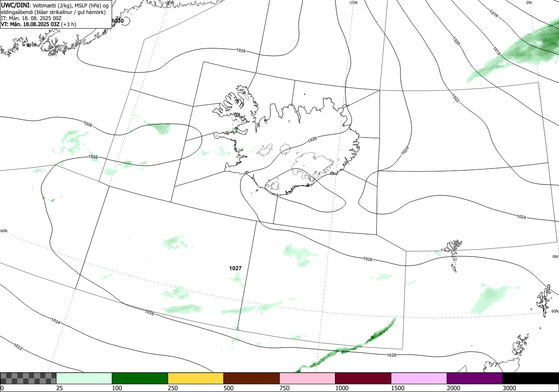
Task: Select the light green 25–100 legend swatch
Action: coord(84,378)
